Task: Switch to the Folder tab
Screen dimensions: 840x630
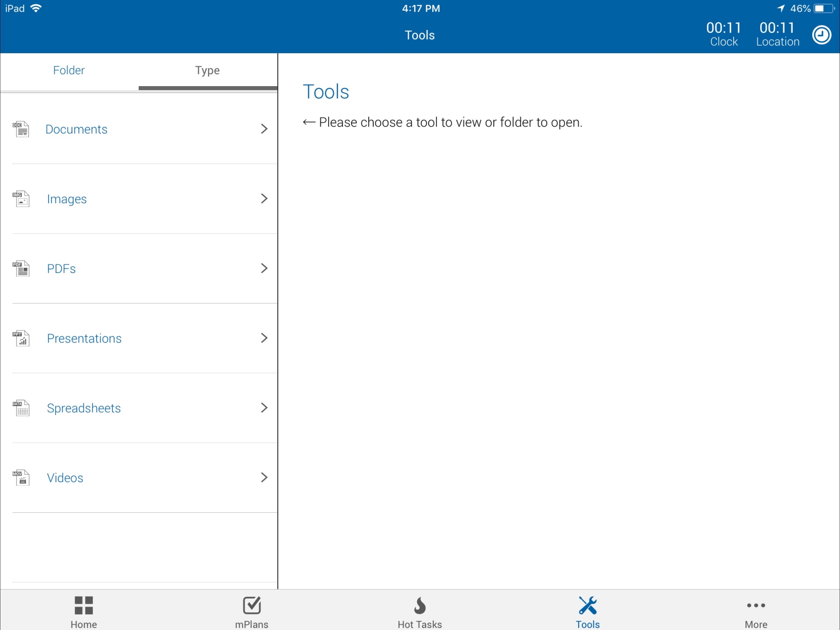Action: pyautogui.click(x=69, y=70)
